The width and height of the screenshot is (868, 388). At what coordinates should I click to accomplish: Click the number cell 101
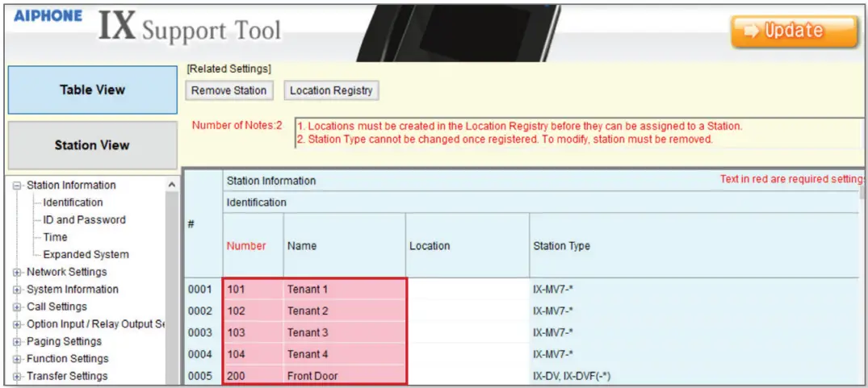pyautogui.click(x=253, y=289)
